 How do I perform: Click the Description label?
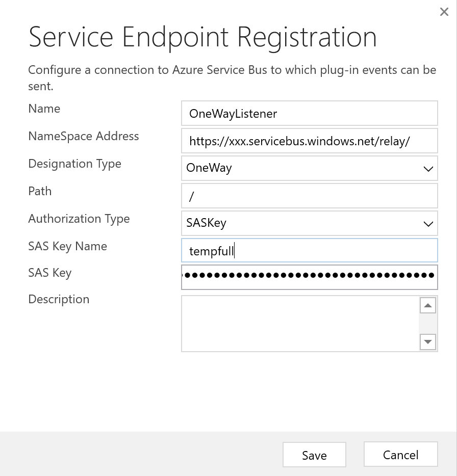59,300
